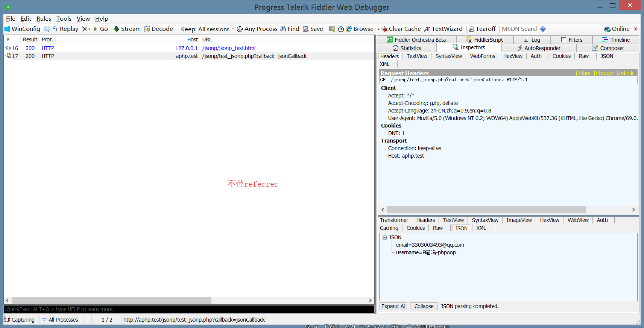The height and width of the screenshot is (328, 644).
Task: Collapse the JSON tree root node
Action: point(385,237)
